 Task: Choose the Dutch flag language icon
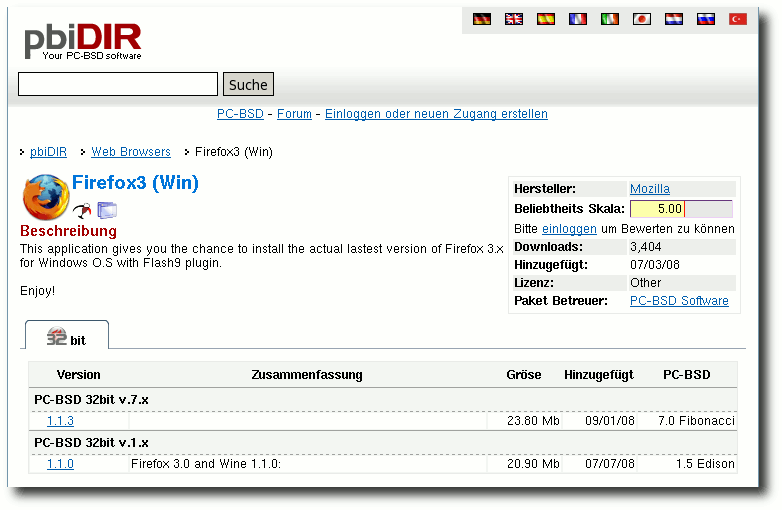pos(674,19)
